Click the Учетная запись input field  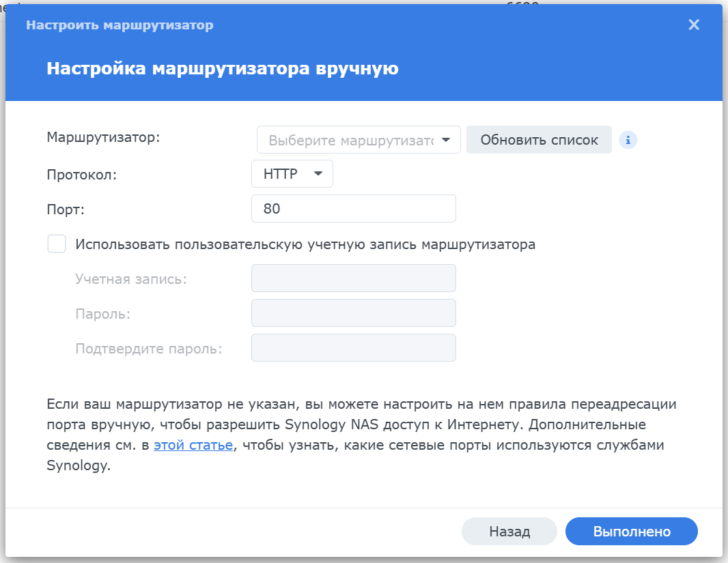click(353, 278)
